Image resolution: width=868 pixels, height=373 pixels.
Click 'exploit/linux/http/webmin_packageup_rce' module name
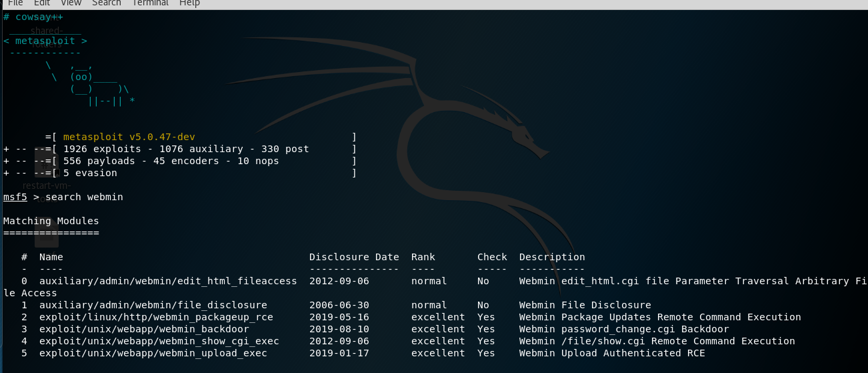point(156,318)
